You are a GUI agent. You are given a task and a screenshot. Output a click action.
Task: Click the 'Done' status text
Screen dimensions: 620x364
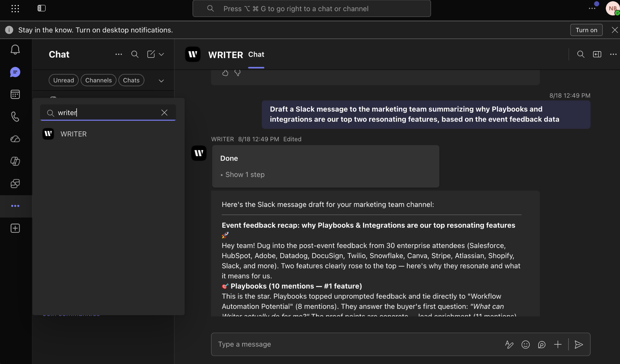pyautogui.click(x=229, y=158)
